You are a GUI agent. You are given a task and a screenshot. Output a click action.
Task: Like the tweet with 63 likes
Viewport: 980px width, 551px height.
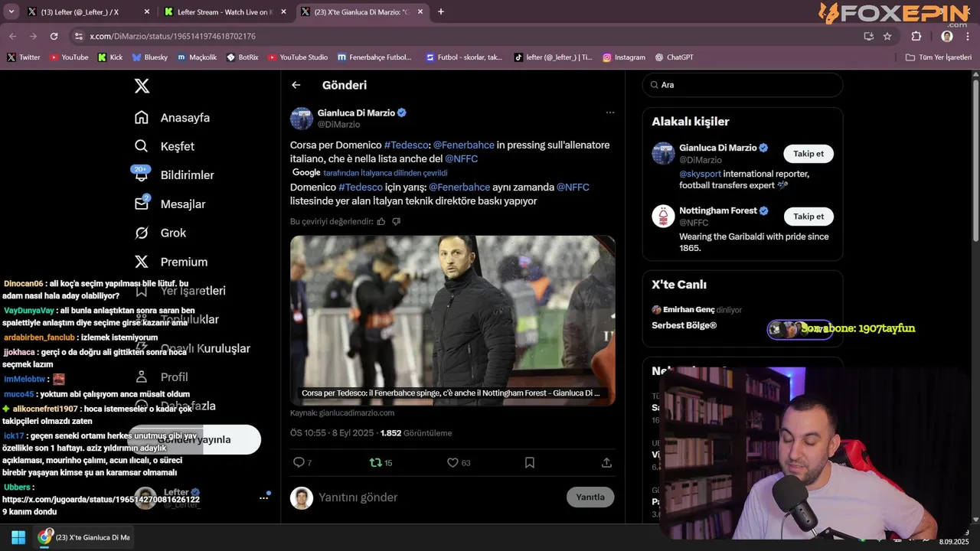point(459,462)
